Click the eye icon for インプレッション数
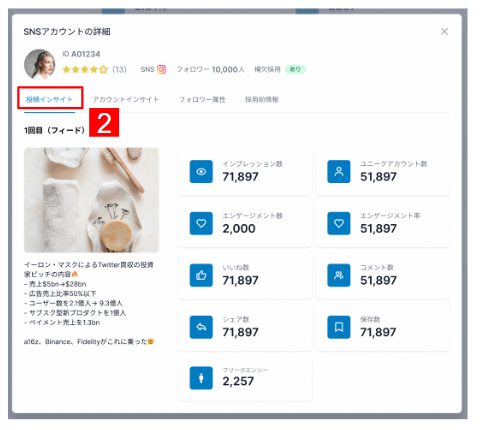This screenshot has height=430, width=480. click(201, 172)
